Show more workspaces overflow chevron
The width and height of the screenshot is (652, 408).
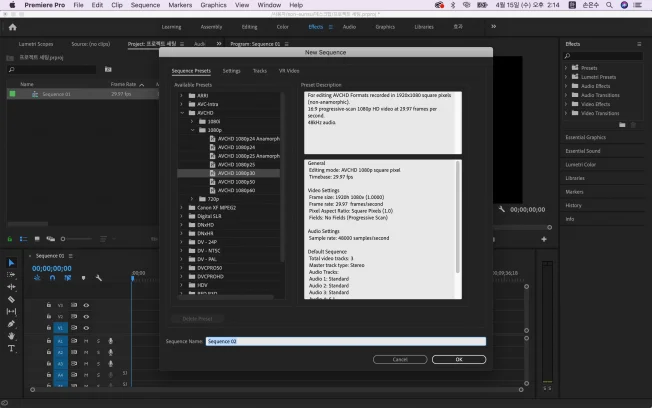coord(494,27)
